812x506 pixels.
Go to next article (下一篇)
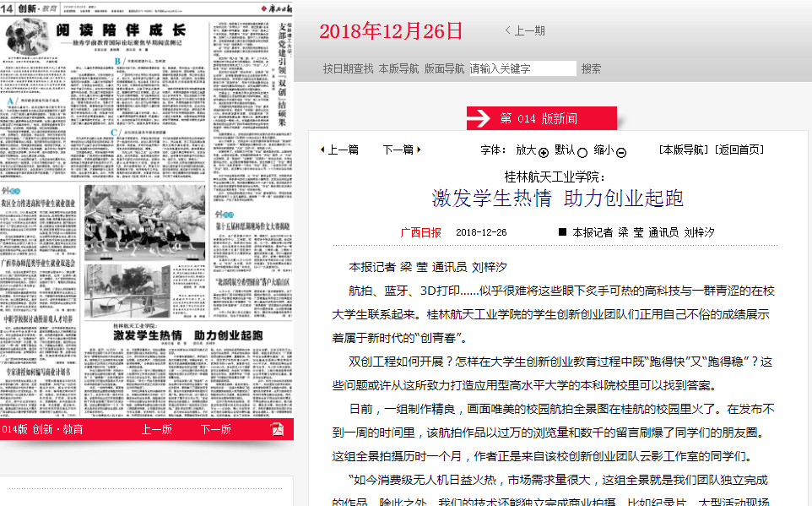[x=401, y=150]
